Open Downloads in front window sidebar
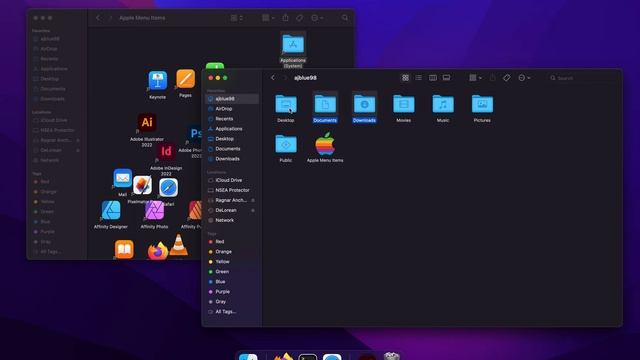This screenshot has width=640, height=360. (x=232, y=159)
